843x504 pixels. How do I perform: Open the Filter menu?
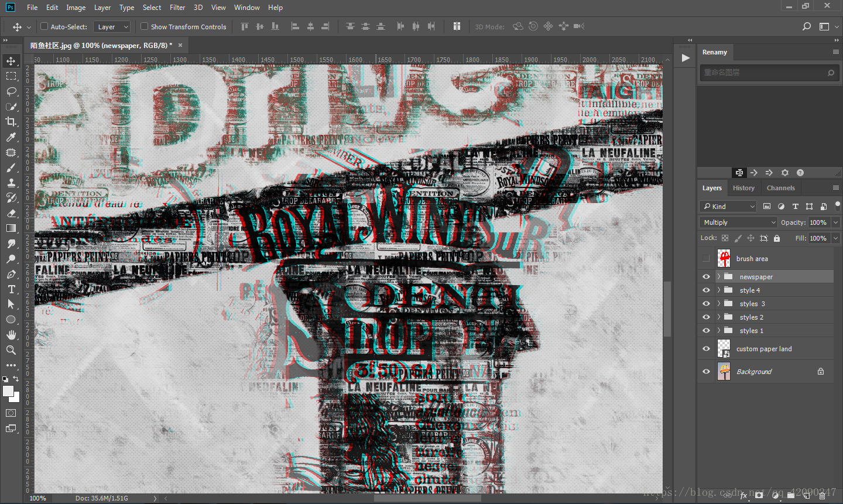[177, 8]
